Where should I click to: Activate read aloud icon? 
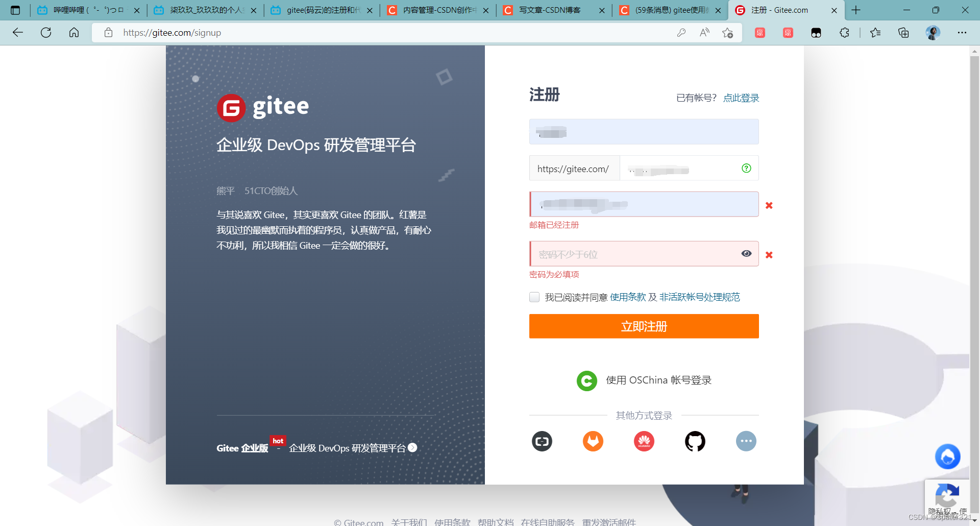[x=704, y=33]
